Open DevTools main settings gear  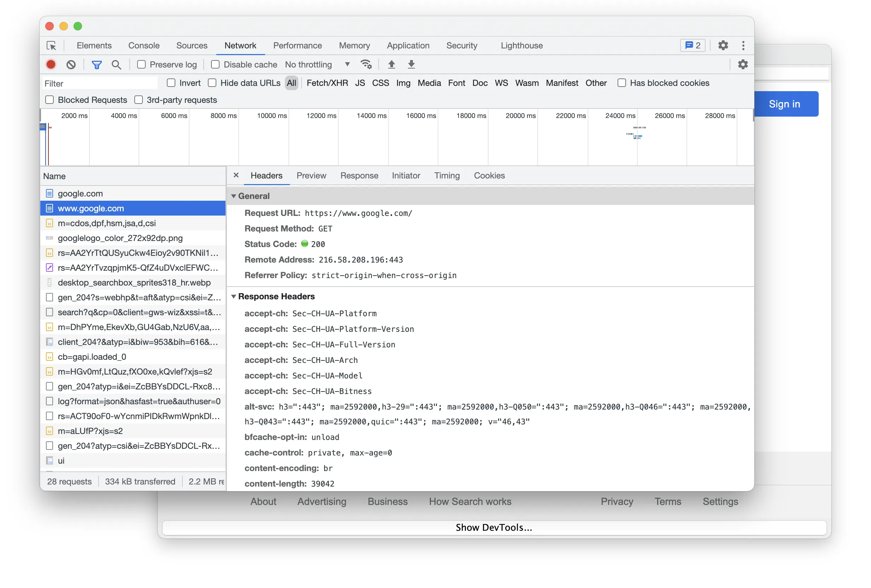point(723,45)
